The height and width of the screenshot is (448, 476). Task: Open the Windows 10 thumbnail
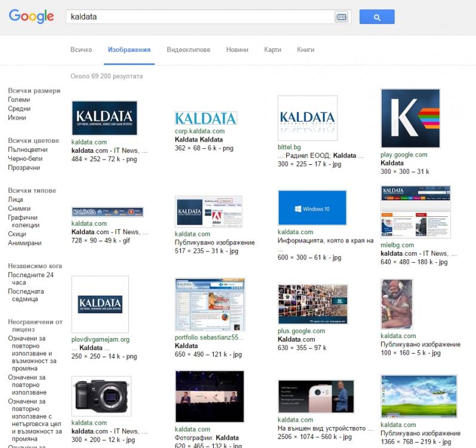[312, 208]
